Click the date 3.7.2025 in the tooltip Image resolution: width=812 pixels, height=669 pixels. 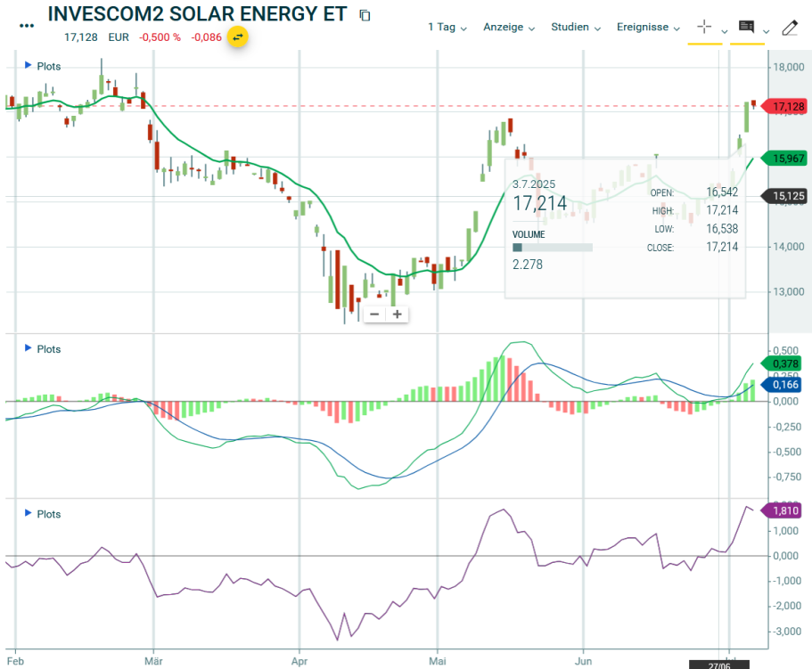point(534,184)
